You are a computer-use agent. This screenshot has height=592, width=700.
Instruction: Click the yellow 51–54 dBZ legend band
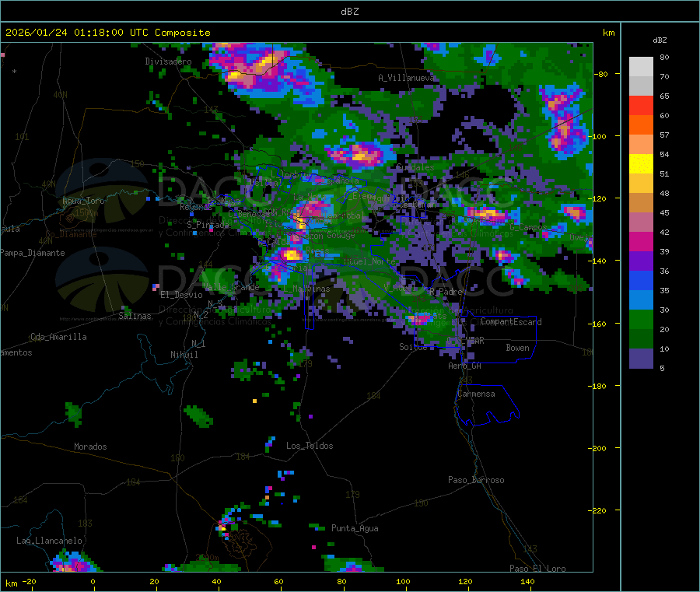tap(641, 164)
